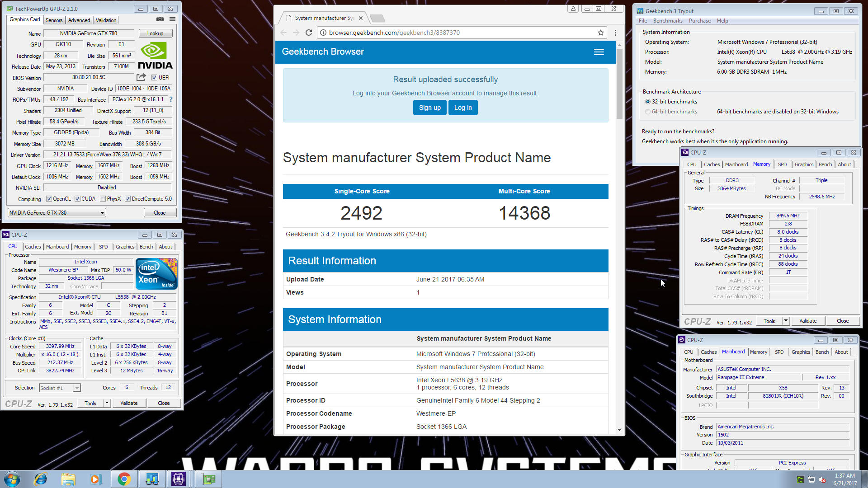Viewport: 868px width, 488px height.
Task: Open Benchmarks menu in Geekbench 3
Action: coord(668,21)
